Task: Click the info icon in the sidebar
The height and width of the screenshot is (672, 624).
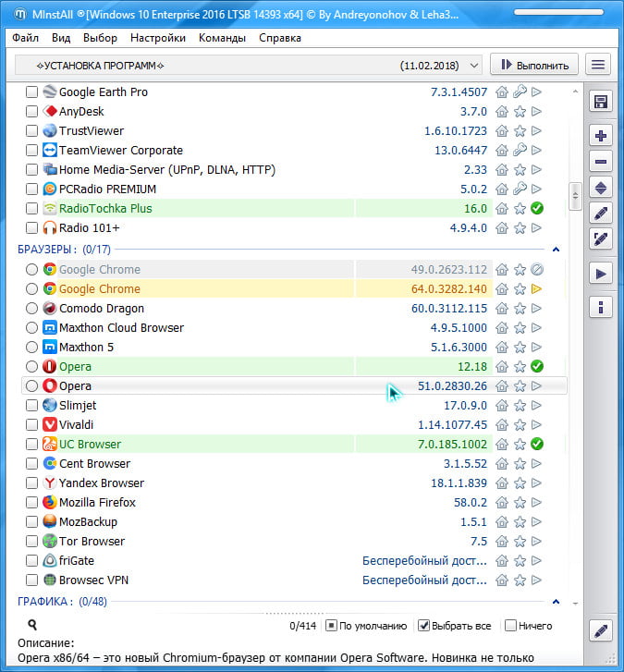Action: click(x=601, y=307)
